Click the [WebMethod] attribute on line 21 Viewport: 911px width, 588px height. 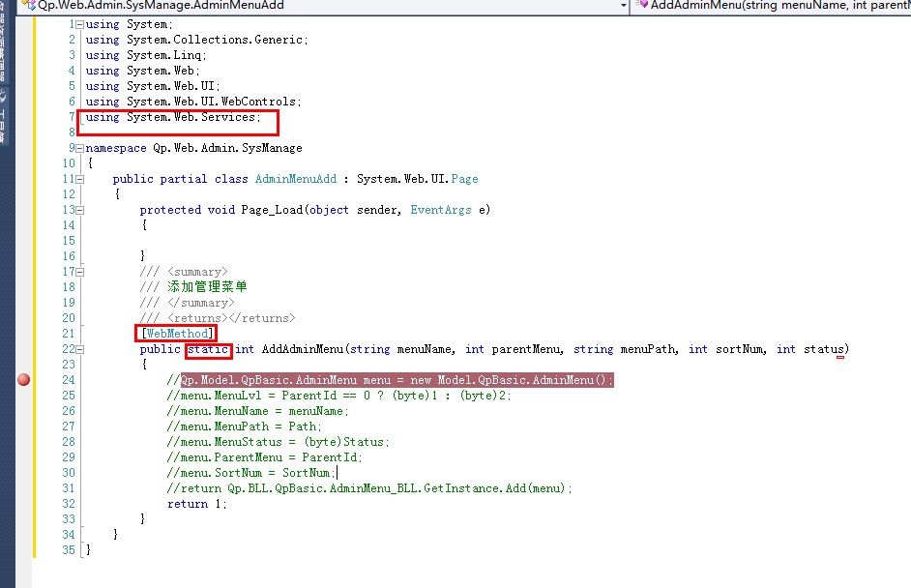[177, 334]
